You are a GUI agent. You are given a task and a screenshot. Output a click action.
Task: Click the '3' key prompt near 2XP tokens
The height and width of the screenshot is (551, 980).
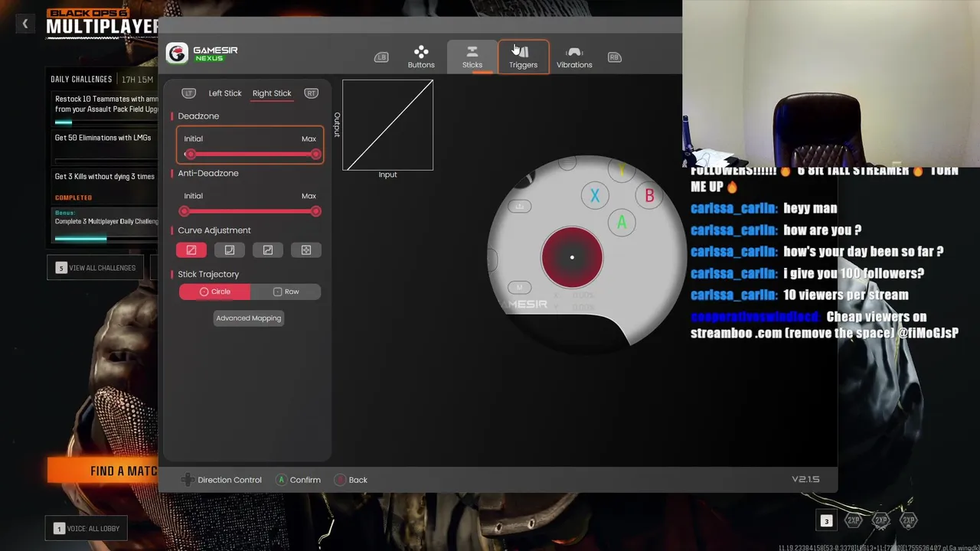[x=826, y=521]
